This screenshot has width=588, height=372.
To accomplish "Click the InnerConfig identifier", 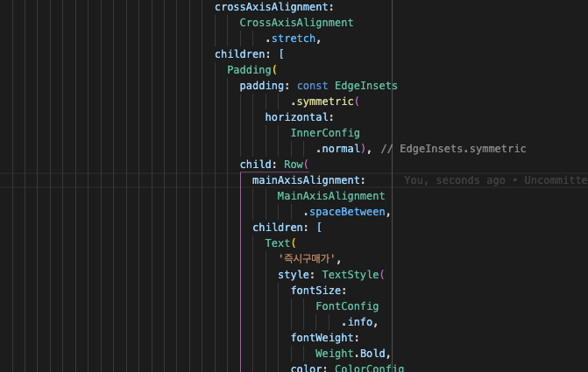I will tap(325, 133).
